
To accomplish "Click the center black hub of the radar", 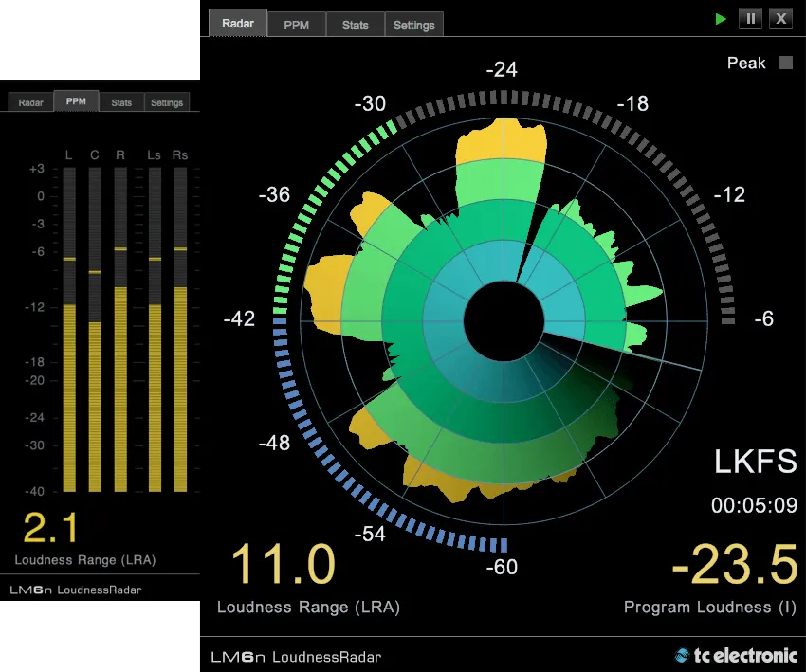I will [503, 322].
